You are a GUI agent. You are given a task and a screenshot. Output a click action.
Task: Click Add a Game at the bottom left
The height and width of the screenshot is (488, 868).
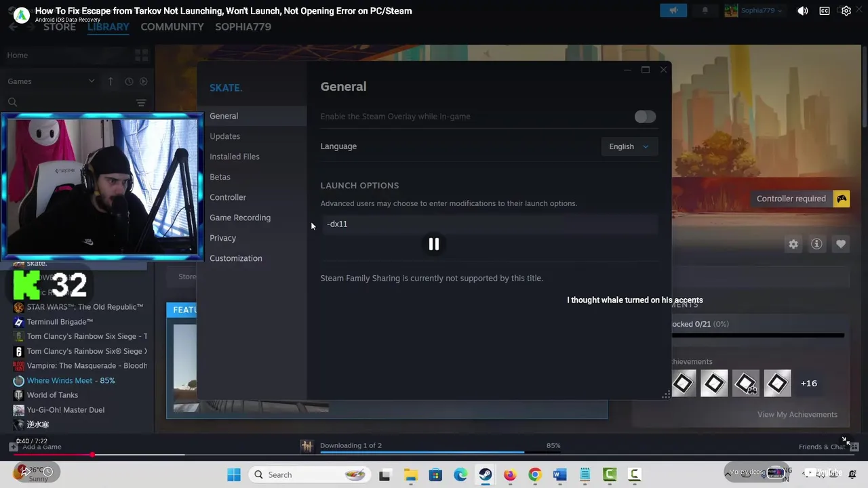click(35, 447)
